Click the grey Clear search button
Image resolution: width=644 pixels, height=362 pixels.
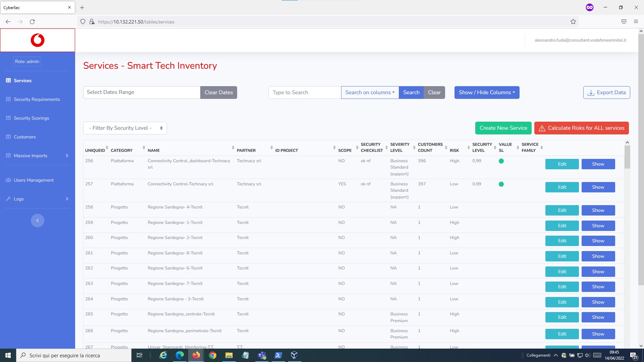click(x=434, y=93)
